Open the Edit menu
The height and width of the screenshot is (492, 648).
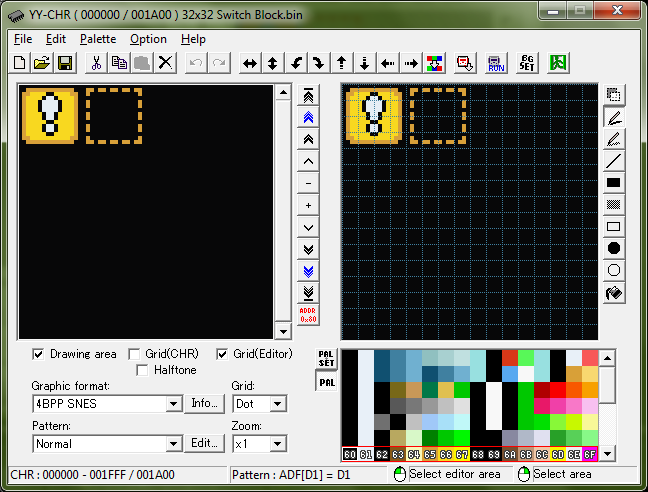pos(56,39)
